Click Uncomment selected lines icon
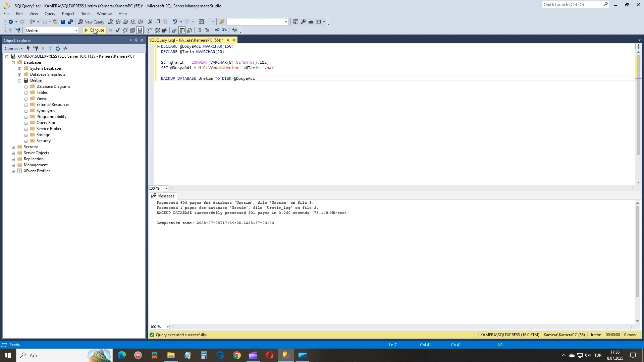This screenshot has width=644, height=362. coord(207,30)
